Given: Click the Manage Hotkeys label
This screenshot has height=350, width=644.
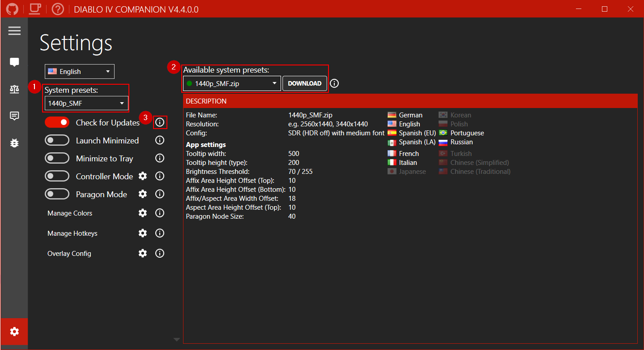Looking at the screenshot, I should pos(73,233).
